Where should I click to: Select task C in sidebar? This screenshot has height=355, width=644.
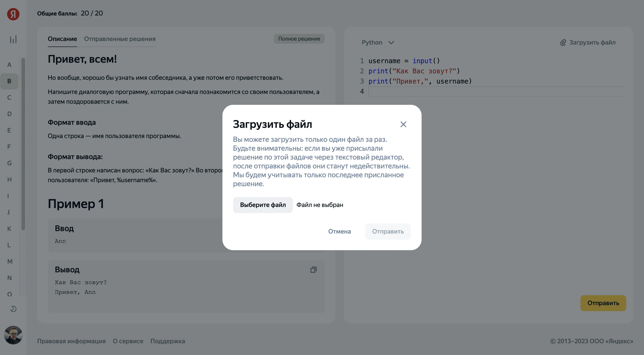[x=9, y=98]
